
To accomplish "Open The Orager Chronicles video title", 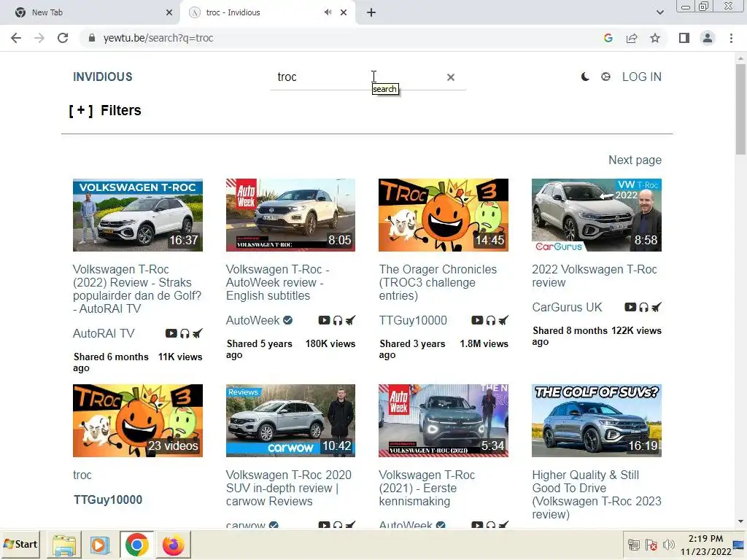I will click(438, 282).
